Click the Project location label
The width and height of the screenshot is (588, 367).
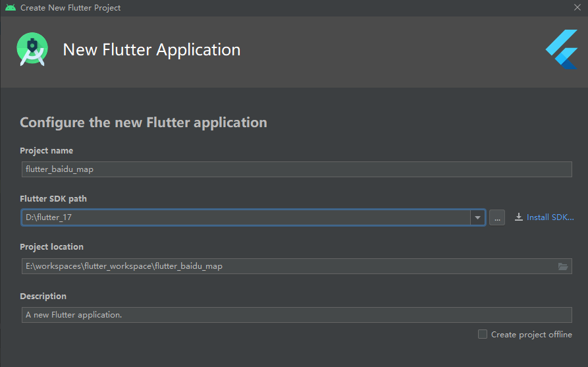pos(52,246)
